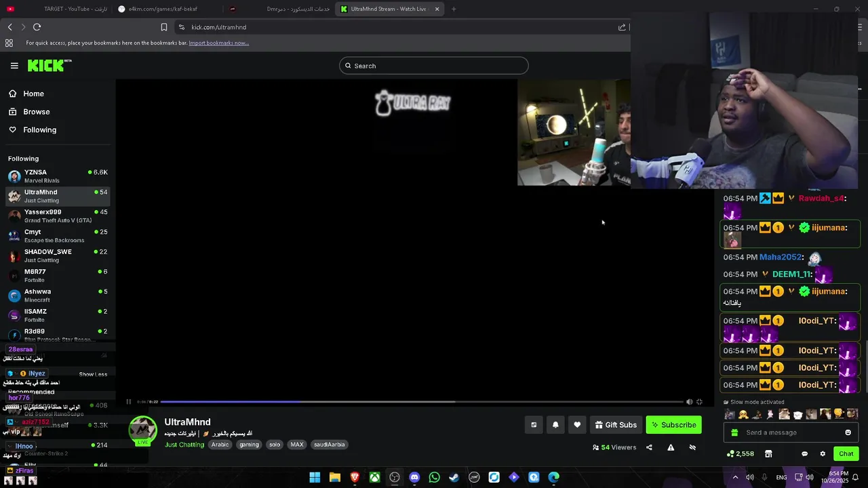Open chat identity speech bubble icon

804,453
